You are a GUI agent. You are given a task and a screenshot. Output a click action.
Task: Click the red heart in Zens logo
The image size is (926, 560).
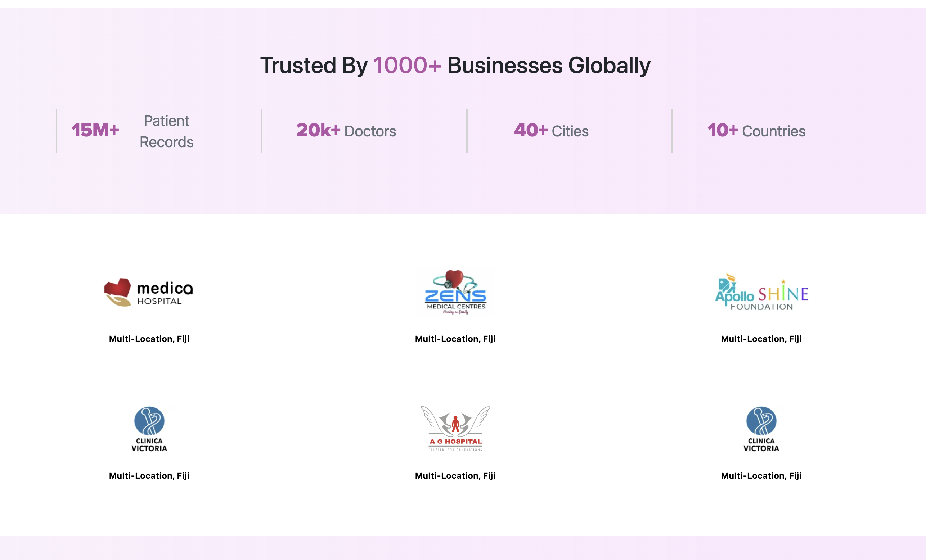pos(454,277)
